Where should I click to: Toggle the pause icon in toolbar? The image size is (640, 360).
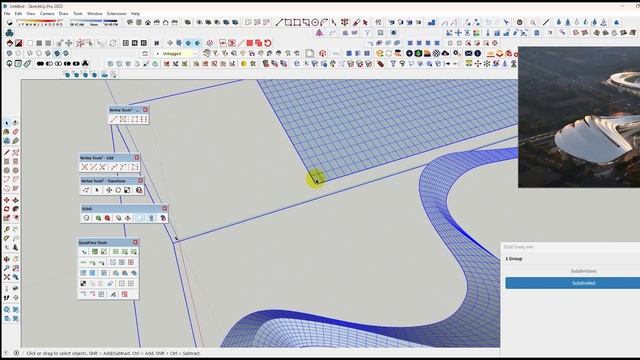tap(157, 43)
